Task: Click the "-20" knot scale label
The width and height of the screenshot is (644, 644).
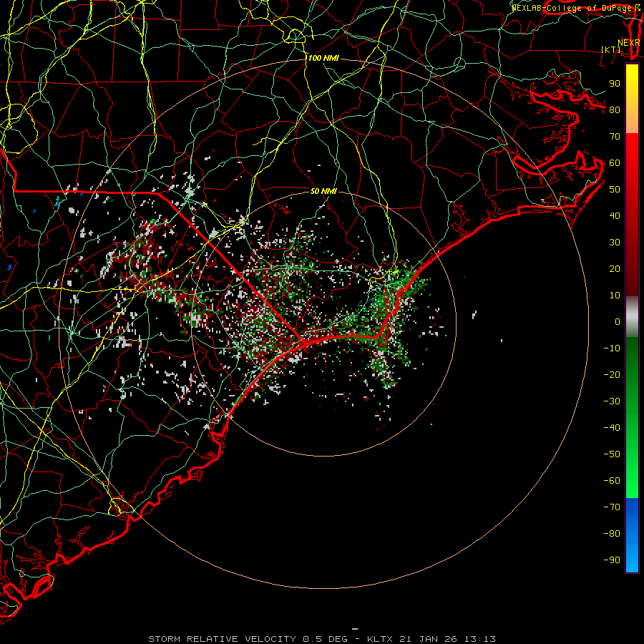Action: coord(612,375)
